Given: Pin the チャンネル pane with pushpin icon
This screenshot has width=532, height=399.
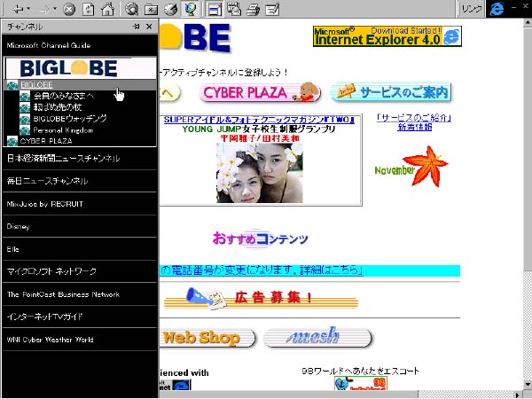Looking at the screenshot, I should pos(137,27).
